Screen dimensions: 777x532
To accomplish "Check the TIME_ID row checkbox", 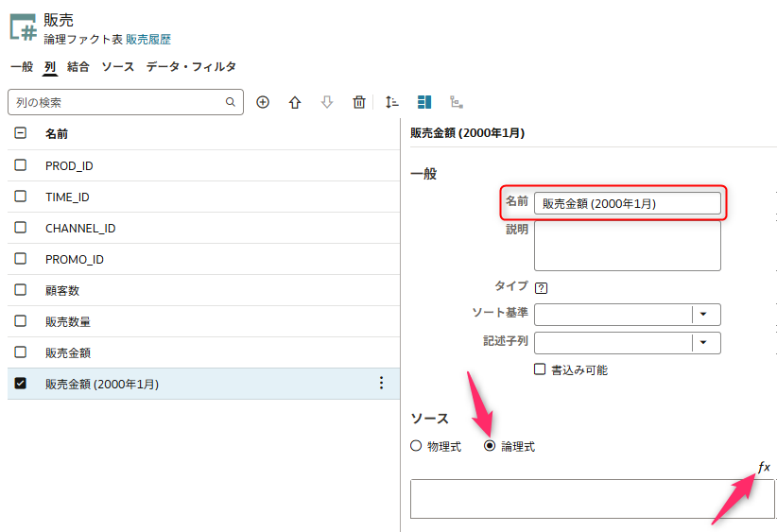I will (20, 197).
